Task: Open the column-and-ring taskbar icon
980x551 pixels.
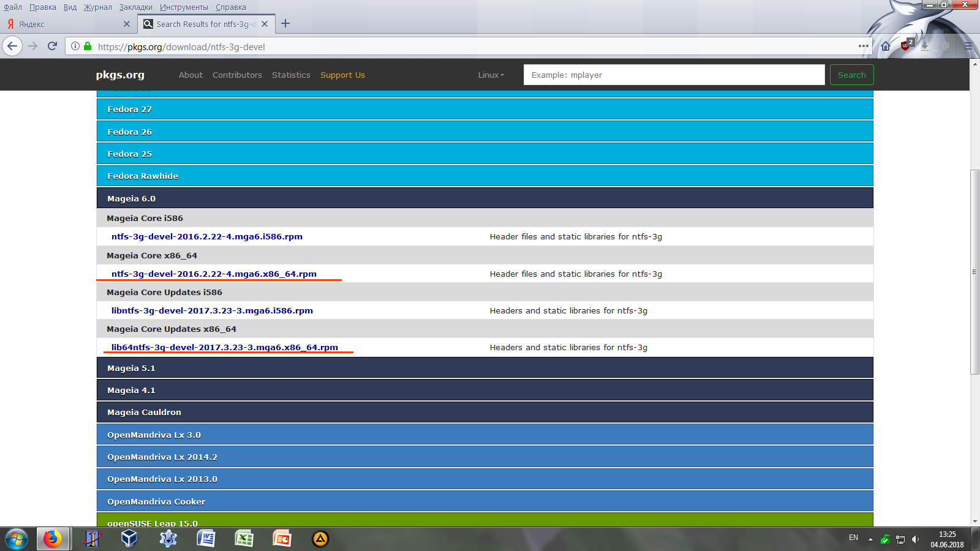Action: tap(92, 539)
